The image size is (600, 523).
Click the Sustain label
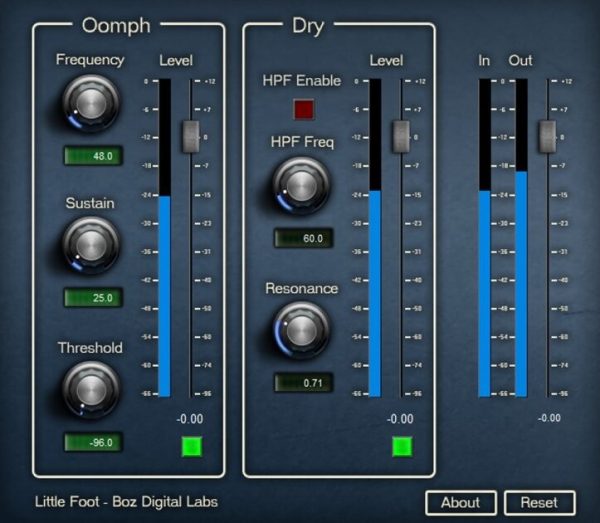point(90,203)
